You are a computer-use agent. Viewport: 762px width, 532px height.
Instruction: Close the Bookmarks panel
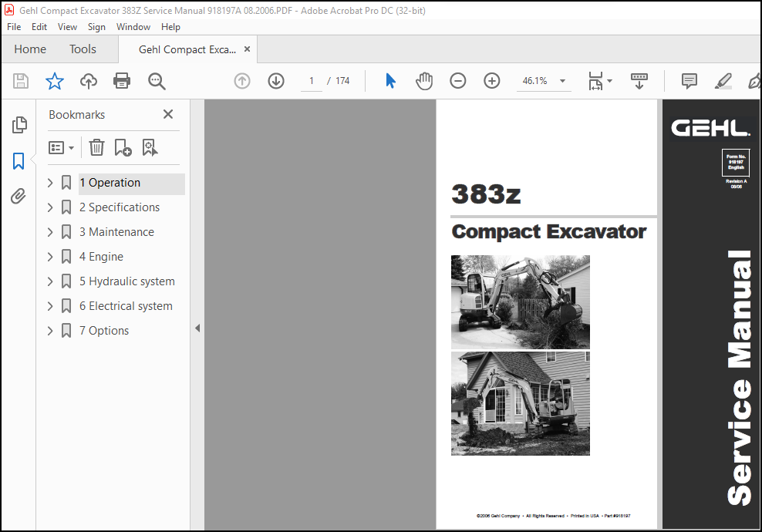tap(168, 114)
